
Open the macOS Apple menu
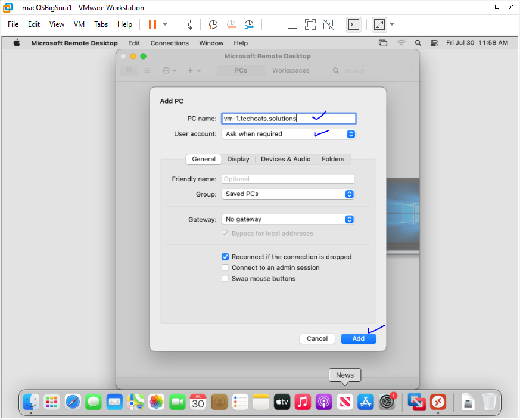click(17, 43)
